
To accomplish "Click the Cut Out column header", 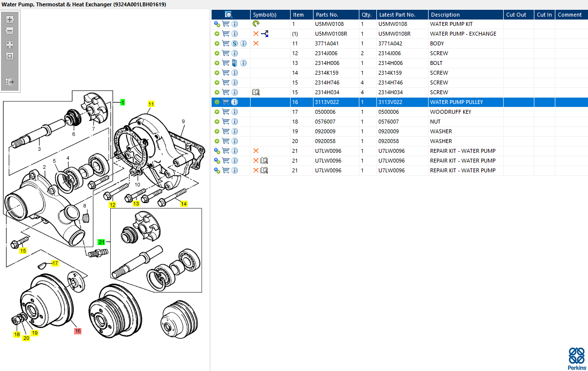I will coord(519,15).
